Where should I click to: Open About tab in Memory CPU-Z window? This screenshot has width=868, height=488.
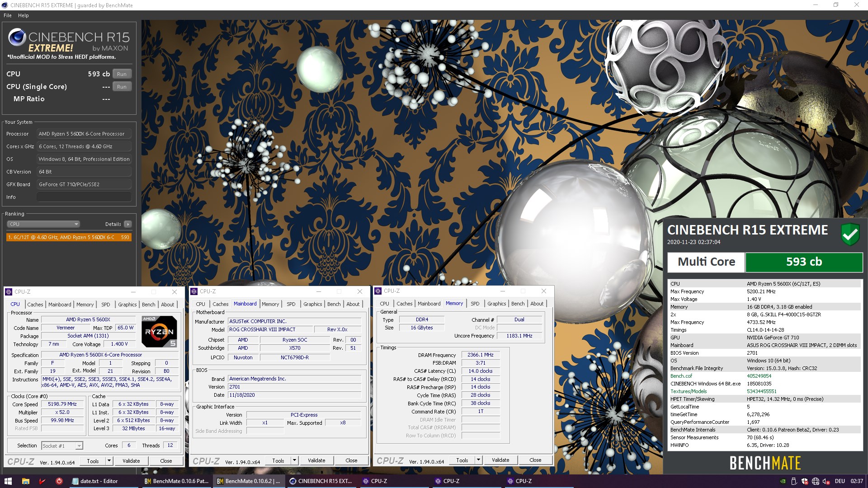point(537,304)
